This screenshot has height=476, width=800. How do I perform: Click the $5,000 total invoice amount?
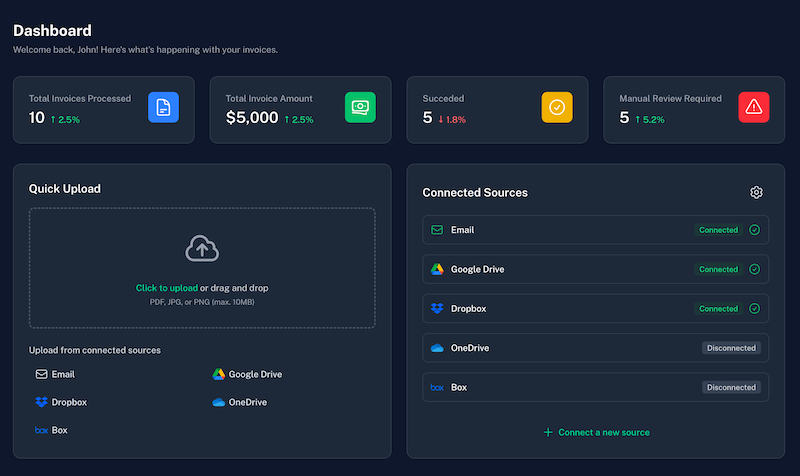(x=252, y=118)
